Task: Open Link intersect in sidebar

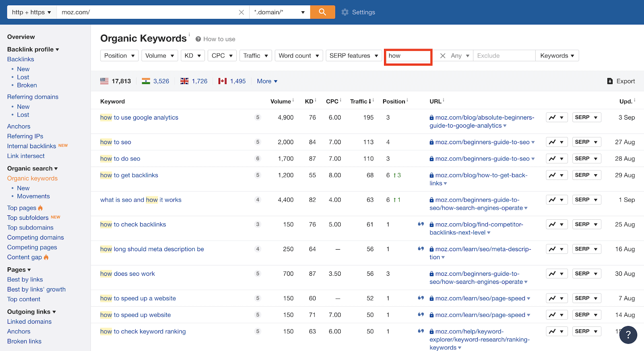Action: tap(26, 156)
